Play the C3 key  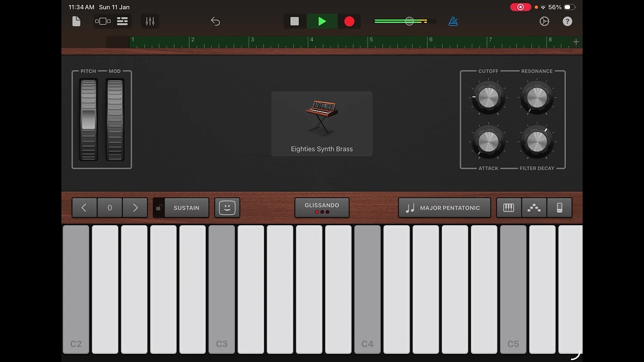pyautogui.click(x=222, y=290)
